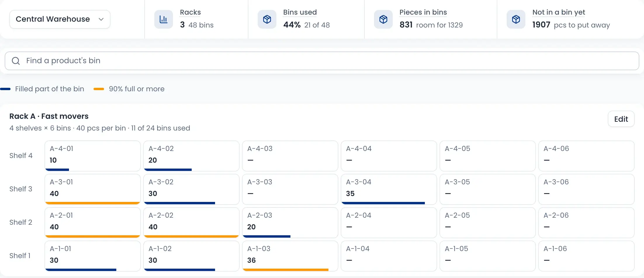Click the search magnifier icon
Screen dimensions: 644x278
tap(16, 61)
